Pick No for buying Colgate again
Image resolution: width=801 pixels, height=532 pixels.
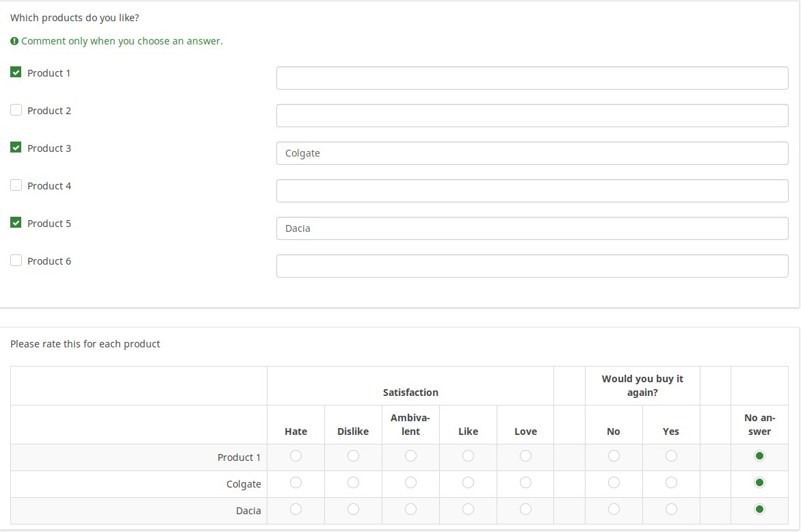tap(614, 483)
